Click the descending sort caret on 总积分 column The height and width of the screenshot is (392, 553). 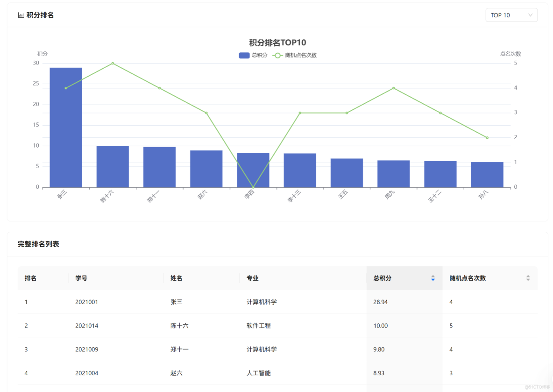point(433,280)
